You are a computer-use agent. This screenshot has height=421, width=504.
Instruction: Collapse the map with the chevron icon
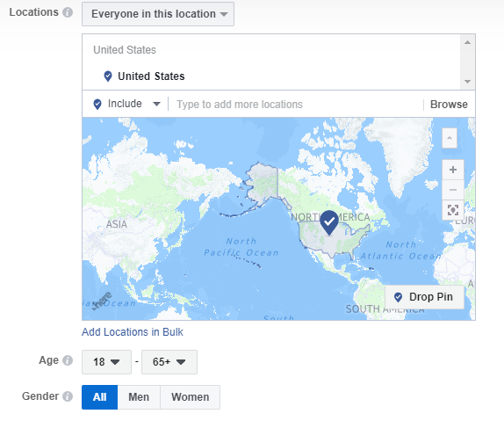450,138
